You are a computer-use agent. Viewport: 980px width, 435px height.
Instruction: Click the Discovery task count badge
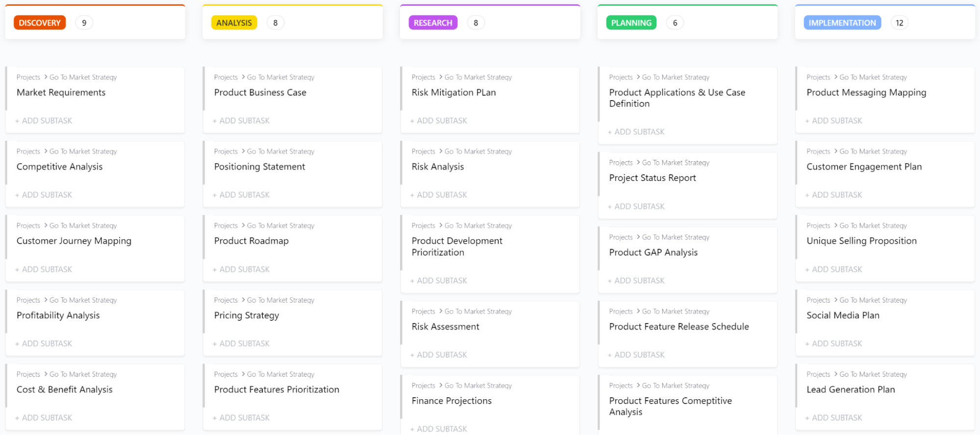[84, 23]
